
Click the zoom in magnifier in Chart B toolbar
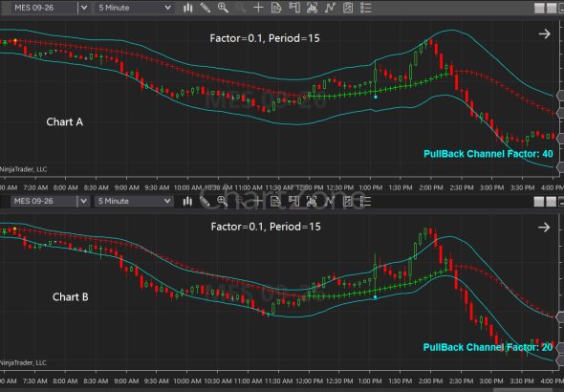[223, 201]
